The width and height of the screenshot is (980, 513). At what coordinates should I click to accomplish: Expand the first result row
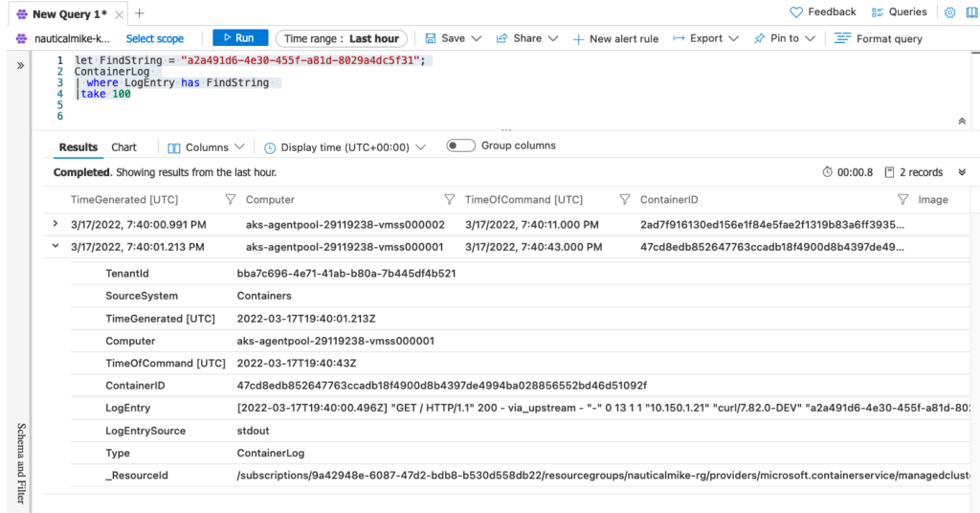[56, 224]
